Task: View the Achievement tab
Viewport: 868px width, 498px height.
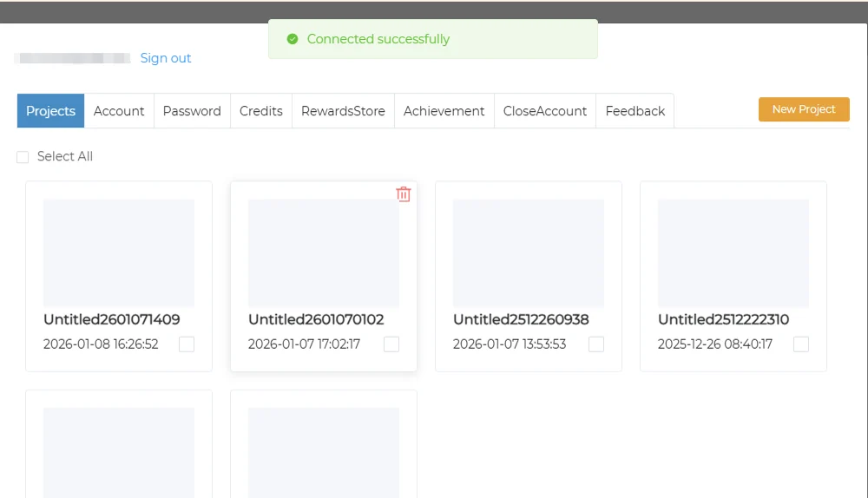Action: tap(444, 111)
